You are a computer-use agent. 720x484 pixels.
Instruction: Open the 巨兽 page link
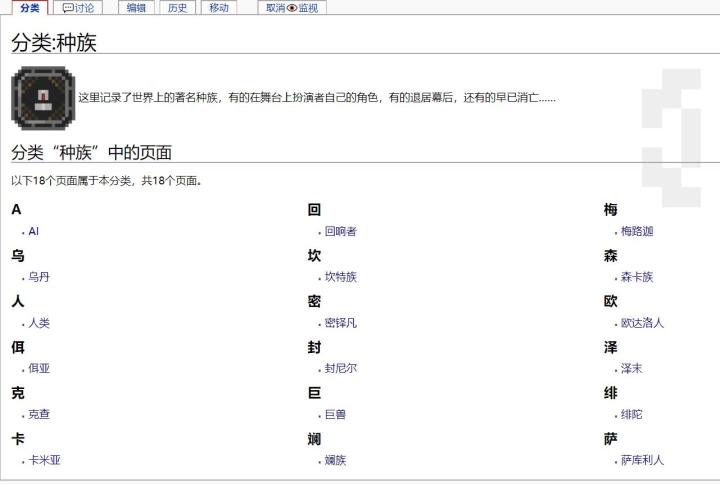tap(335, 414)
